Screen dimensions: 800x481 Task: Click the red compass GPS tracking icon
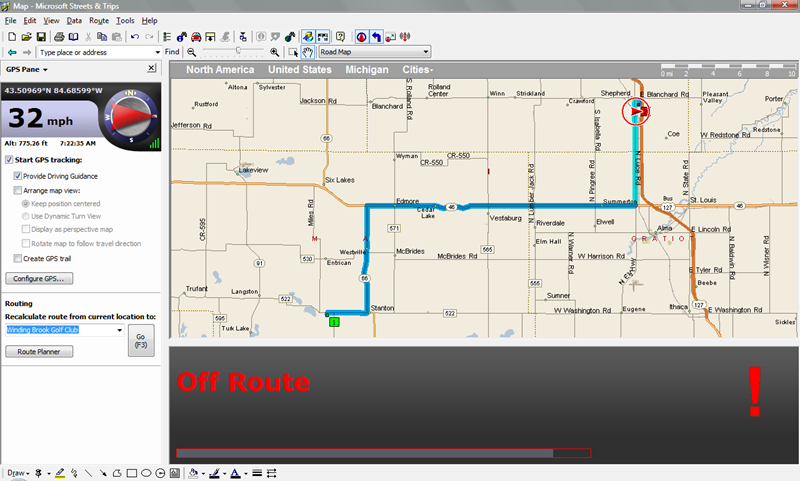coord(361,37)
